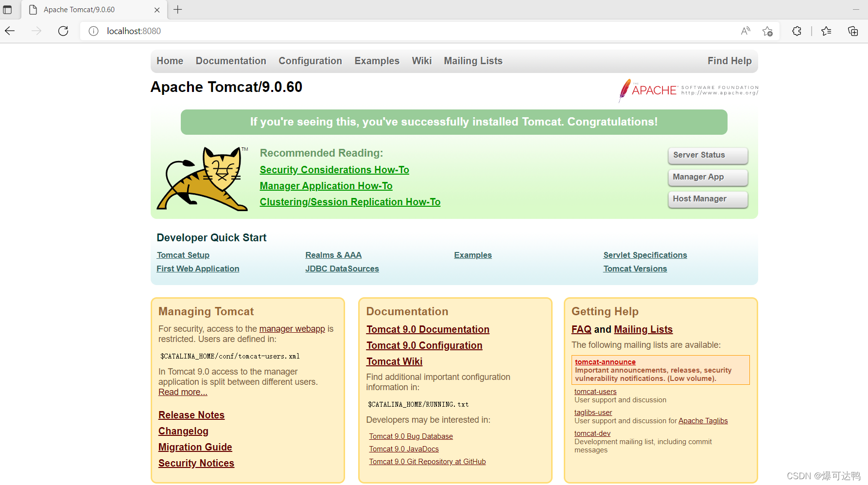Minimize the browser window
This screenshot has width=868, height=485.
click(856, 10)
